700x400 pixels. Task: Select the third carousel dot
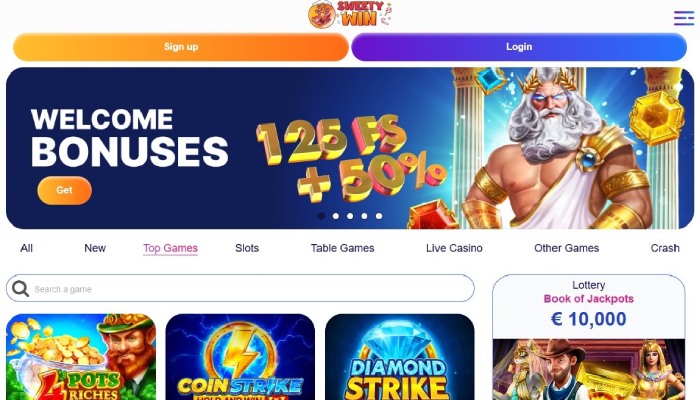tap(350, 216)
